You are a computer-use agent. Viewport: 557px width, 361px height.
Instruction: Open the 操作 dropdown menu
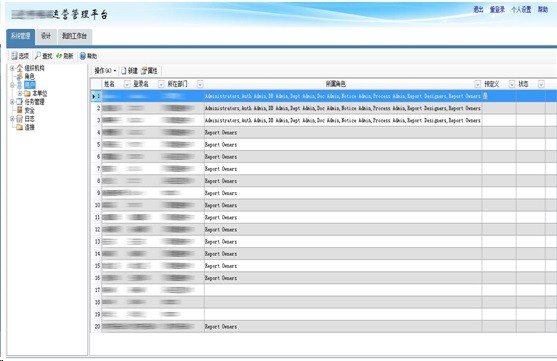105,71
